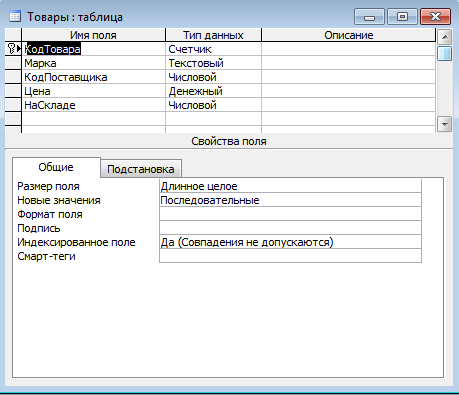Click the Денежный data type cell
The height and width of the screenshot is (395, 459).
coord(213,91)
